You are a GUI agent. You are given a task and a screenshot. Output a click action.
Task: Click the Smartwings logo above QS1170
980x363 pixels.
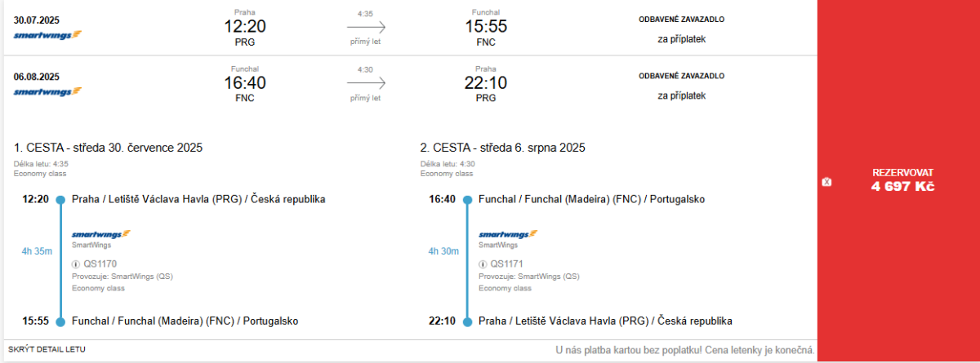[x=101, y=234]
